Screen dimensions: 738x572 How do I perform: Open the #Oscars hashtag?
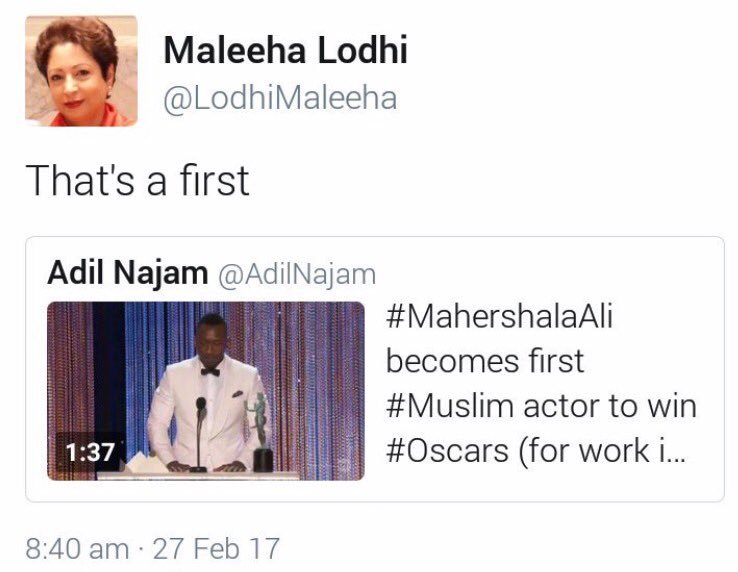[x=442, y=450]
